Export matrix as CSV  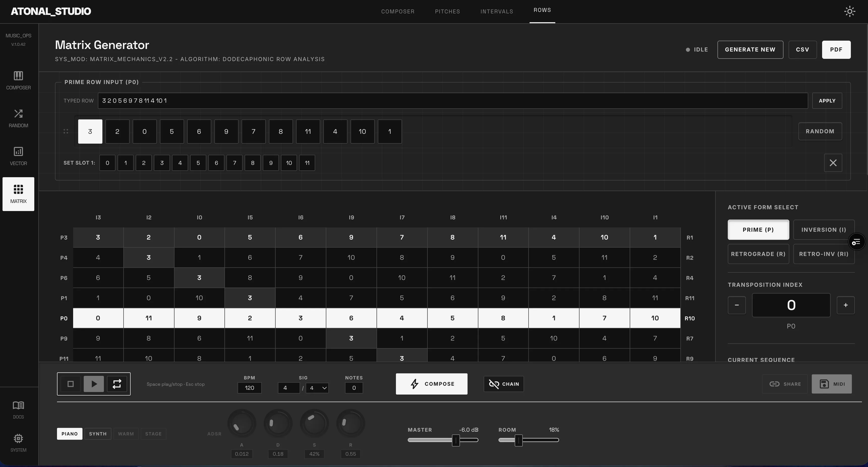point(802,49)
